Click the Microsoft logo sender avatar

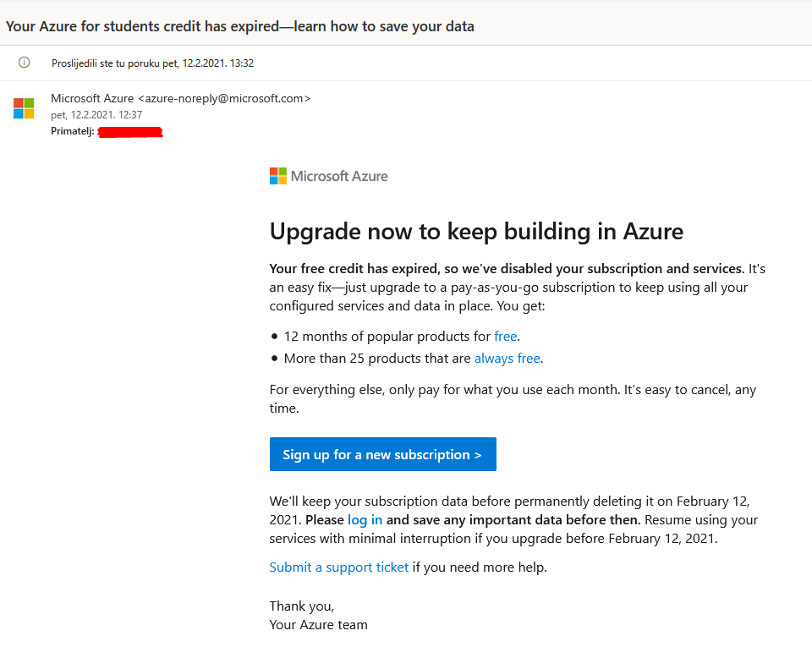24,109
